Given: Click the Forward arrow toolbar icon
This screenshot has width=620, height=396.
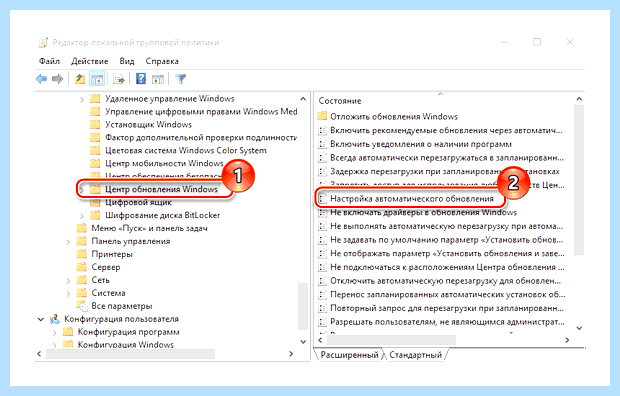Looking at the screenshot, I should tap(58, 79).
